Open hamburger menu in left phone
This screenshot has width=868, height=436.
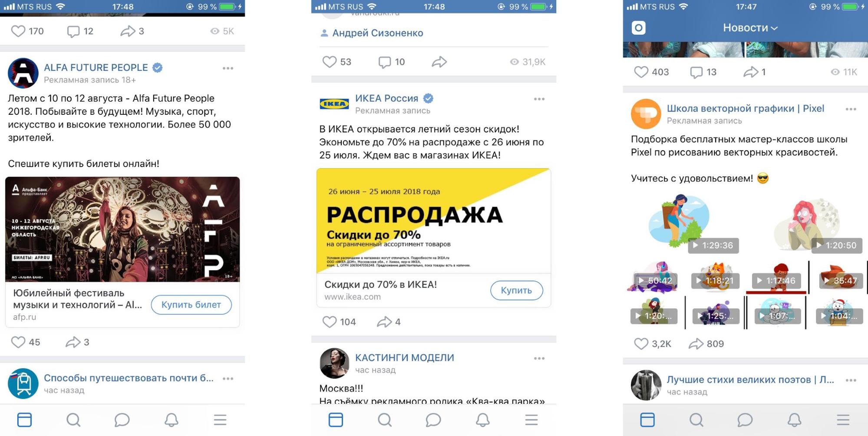coord(220,420)
